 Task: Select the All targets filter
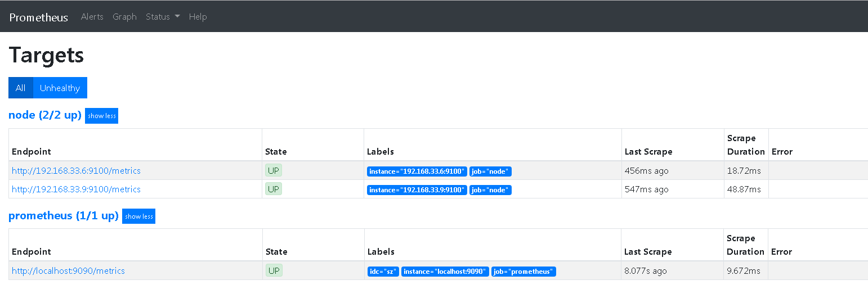pos(21,88)
